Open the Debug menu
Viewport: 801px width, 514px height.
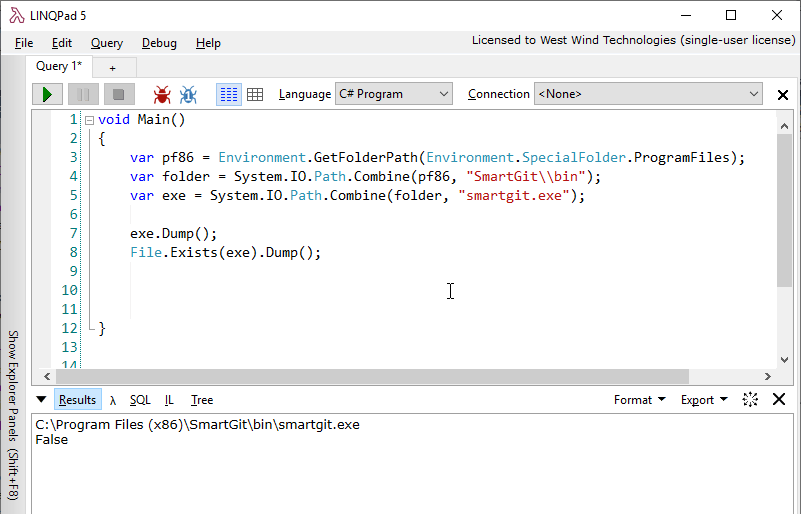pos(159,43)
